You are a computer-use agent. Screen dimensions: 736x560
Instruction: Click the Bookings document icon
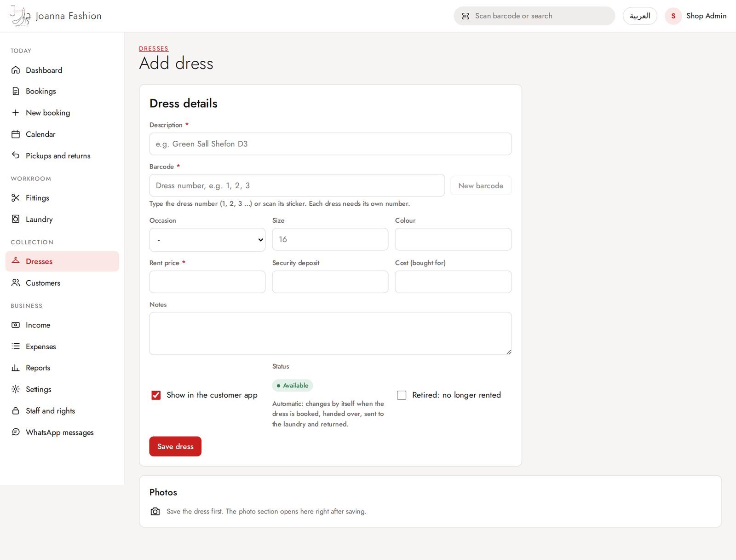click(16, 91)
